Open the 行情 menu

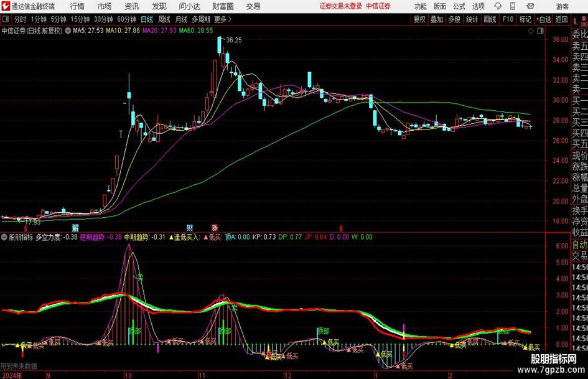click(77, 6)
